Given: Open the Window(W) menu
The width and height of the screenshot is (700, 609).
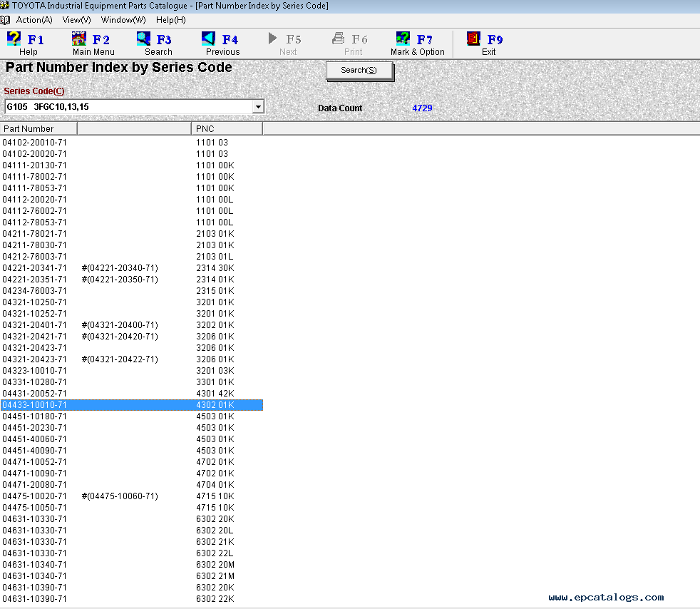Looking at the screenshot, I should coord(123,20).
